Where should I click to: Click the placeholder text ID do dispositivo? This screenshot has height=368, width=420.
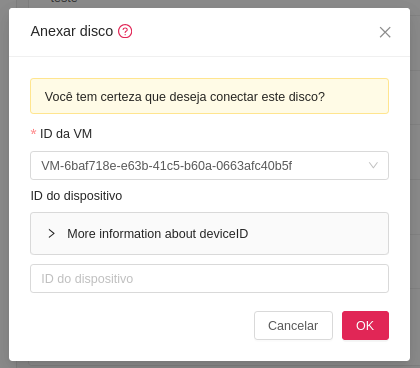click(87, 279)
